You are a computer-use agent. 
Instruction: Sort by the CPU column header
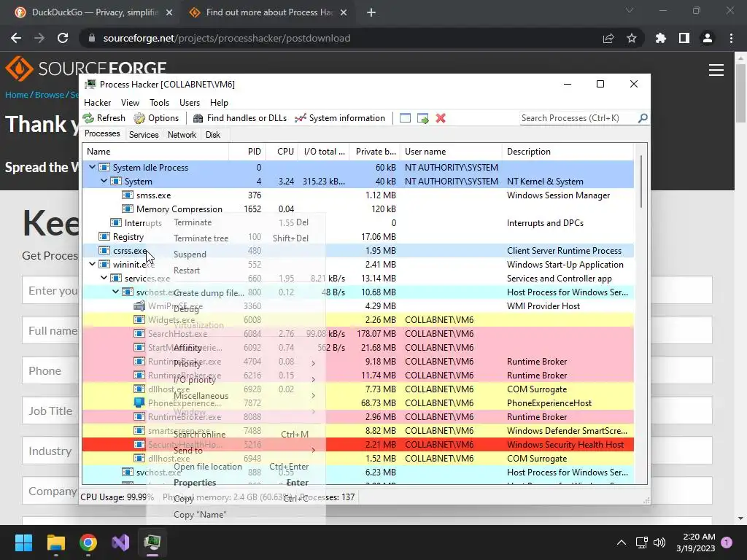282,152
